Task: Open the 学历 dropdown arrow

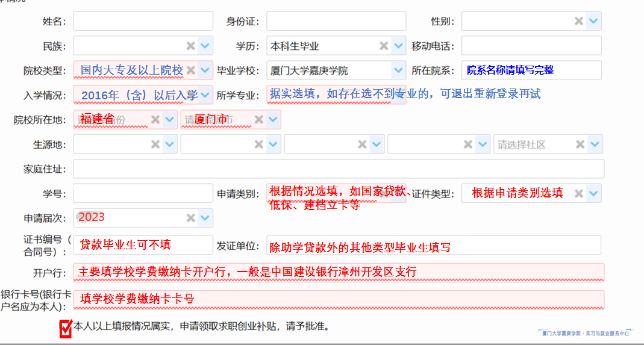Action: pos(398,46)
